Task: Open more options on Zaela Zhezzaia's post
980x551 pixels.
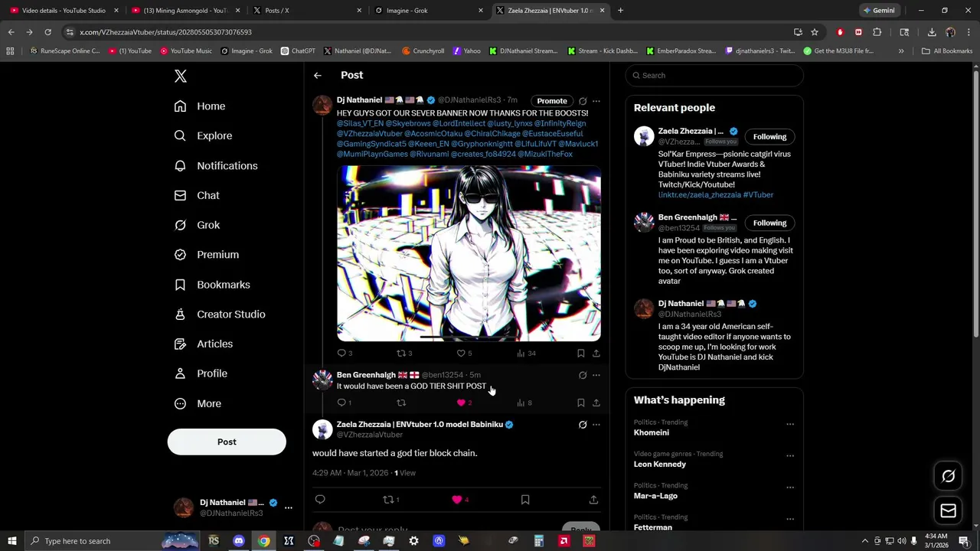Action: pos(596,425)
